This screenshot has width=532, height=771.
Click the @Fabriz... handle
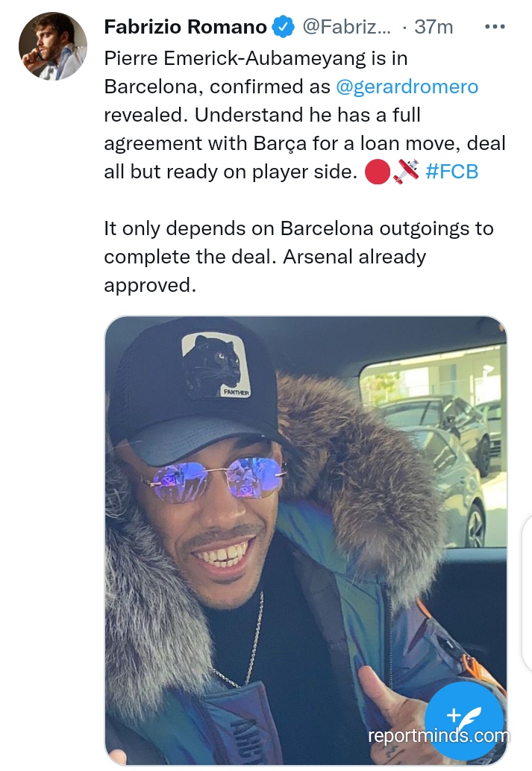[347, 27]
